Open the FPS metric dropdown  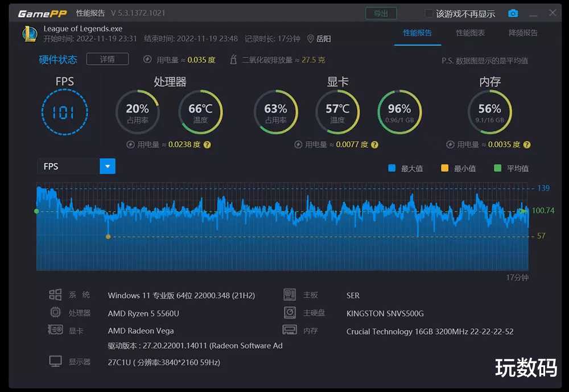tap(108, 166)
